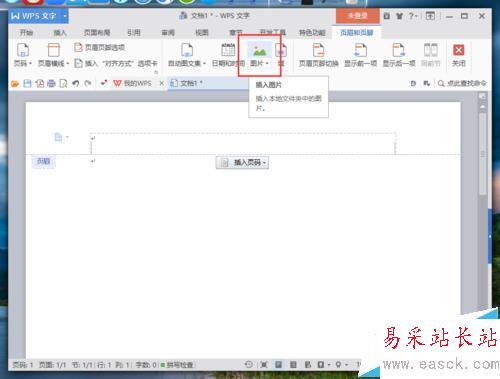Open the 页眉横线 header line dropdown
Viewport: 500px width, 379px height.
pyautogui.click(x=53, y=55)
